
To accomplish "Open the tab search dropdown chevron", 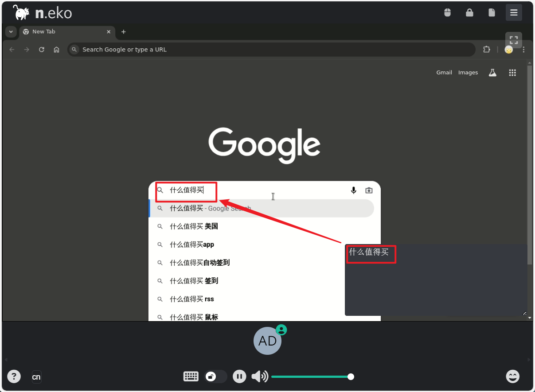I will click(11, 32).
